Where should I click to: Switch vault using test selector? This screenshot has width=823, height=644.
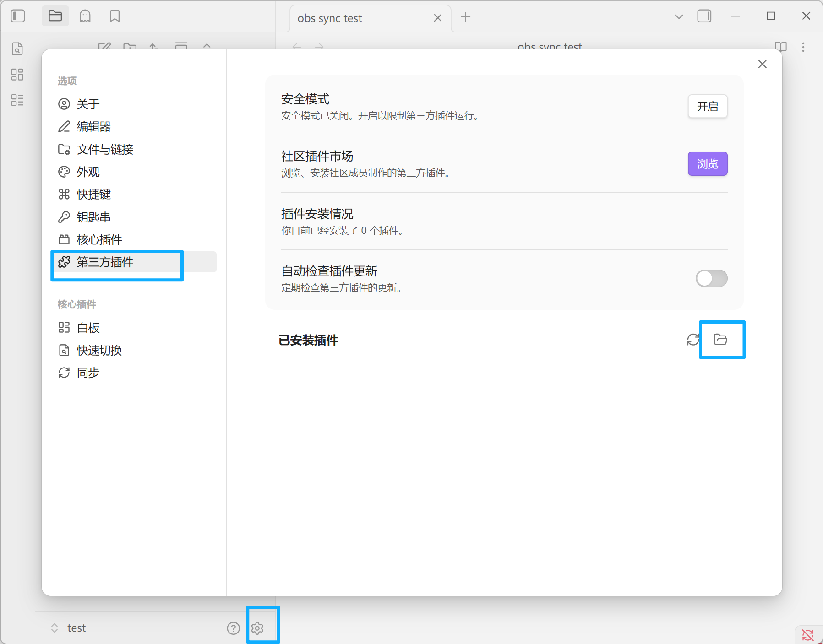click(x=68, y=628)
